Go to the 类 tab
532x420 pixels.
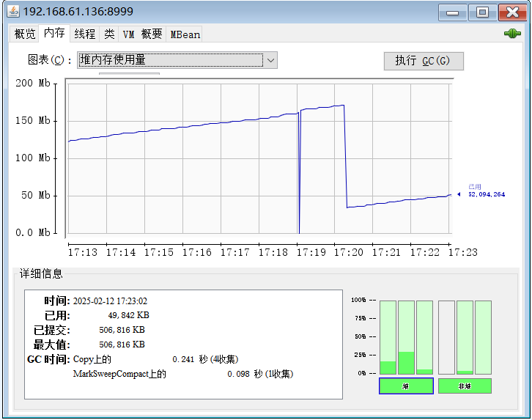tap(108, 34)
